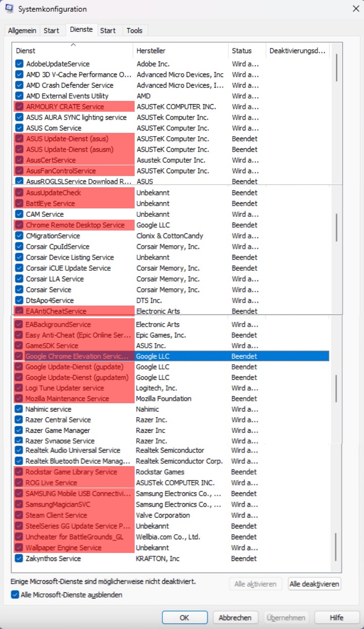Screen dimensions: 364x629
Task: Toggle AMD Crash Defender Service checkbox
Action: point(19,85)
